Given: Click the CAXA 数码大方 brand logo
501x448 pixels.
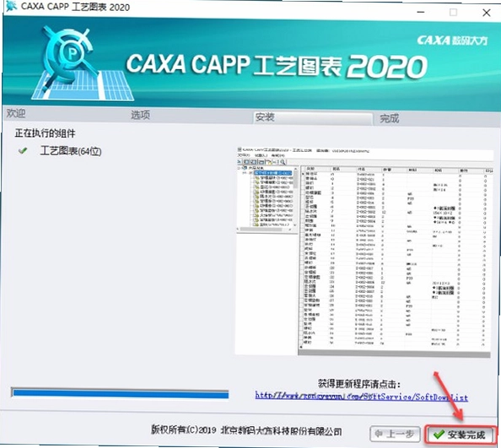Looking at the screenshot, I should point(452,40).
